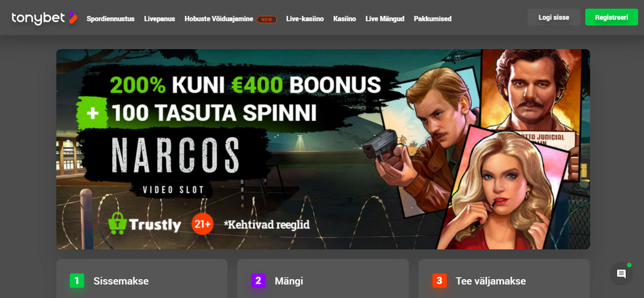
Task: Go to Livepanus section
Action: (159, 19)
